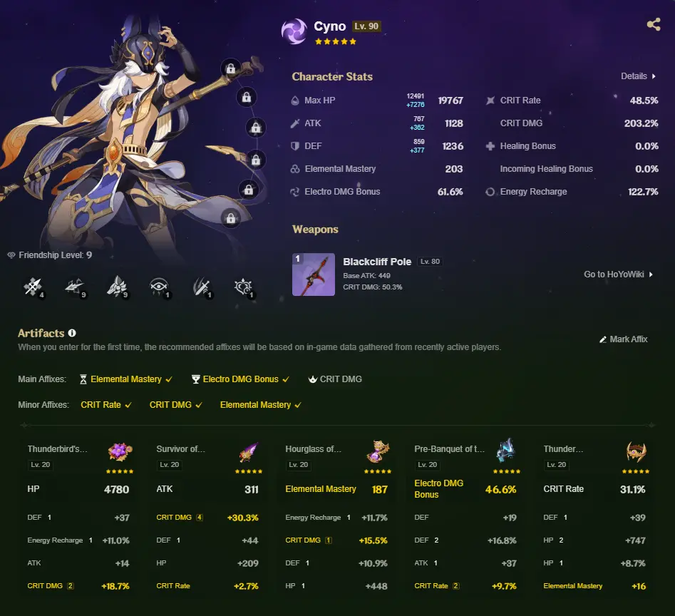Image resolution: width=675 pixels, height=616 pixels.
Task: Toggle the Elemental Mastery minor affix
Action: 260,405
